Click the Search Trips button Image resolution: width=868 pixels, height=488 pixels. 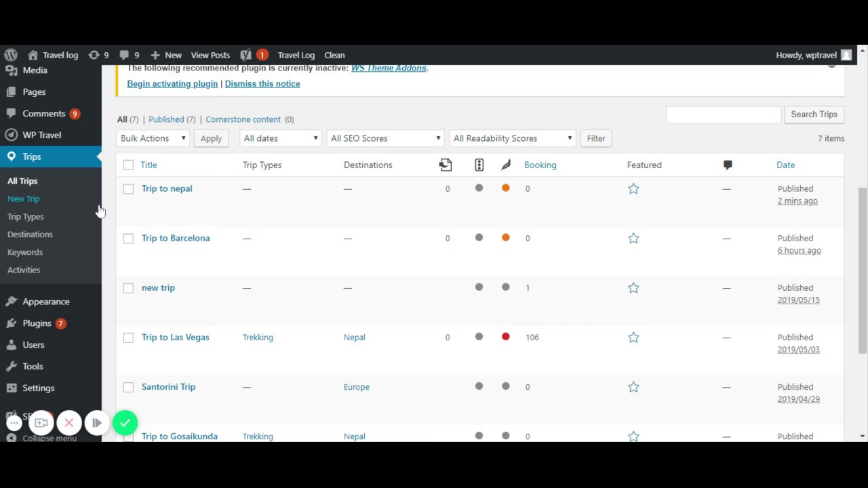point(814,115)
